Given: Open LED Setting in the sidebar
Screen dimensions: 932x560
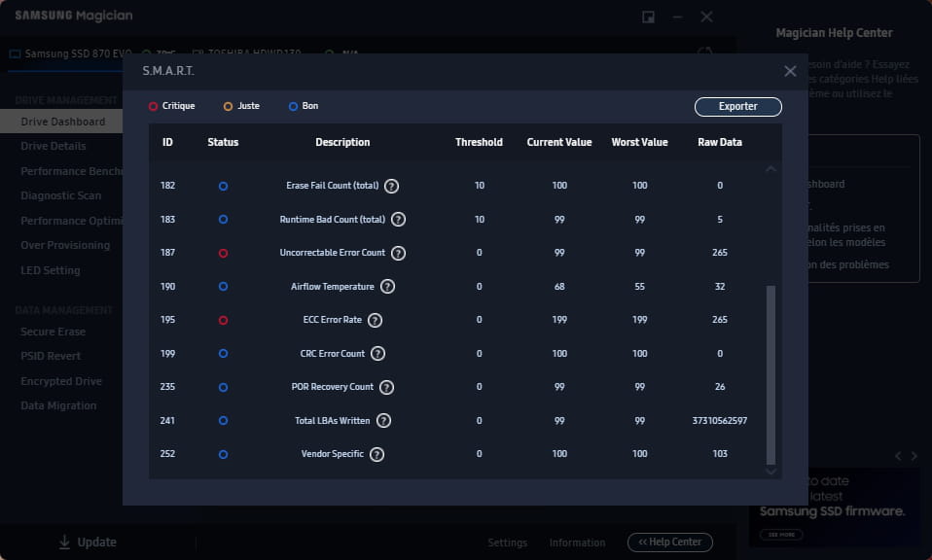Looking at the screenshot, I should (50, 271).
